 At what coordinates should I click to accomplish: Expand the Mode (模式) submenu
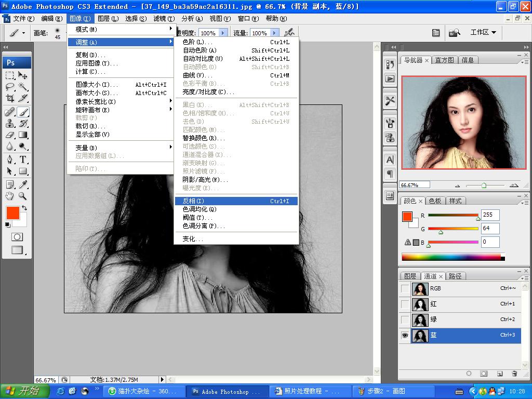coord(121,30)
